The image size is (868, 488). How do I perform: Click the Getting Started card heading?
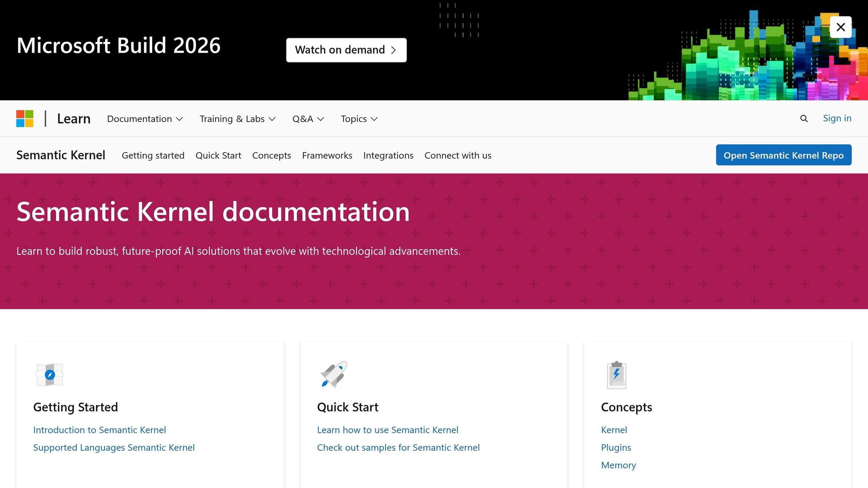point(75,407)
